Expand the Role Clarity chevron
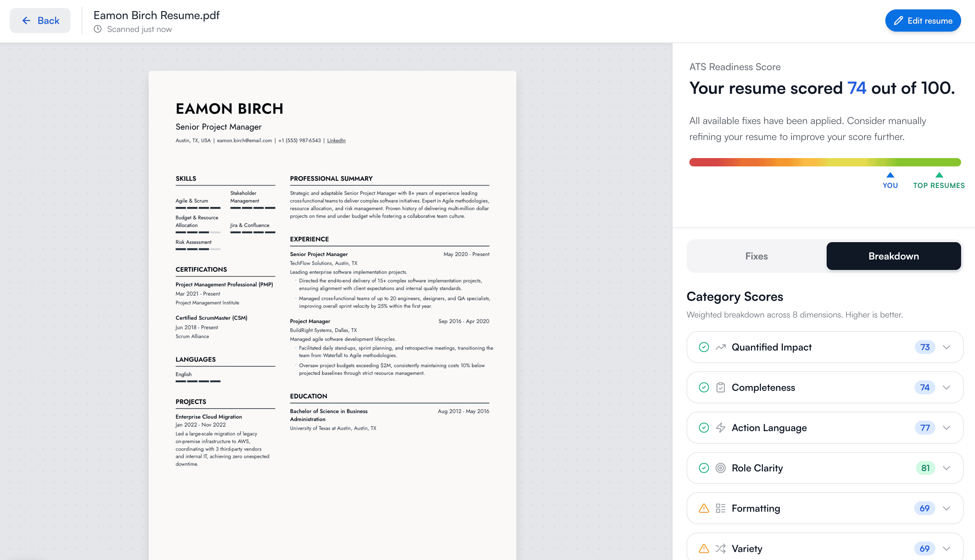 pyautogui.click(x=947, y=468)
